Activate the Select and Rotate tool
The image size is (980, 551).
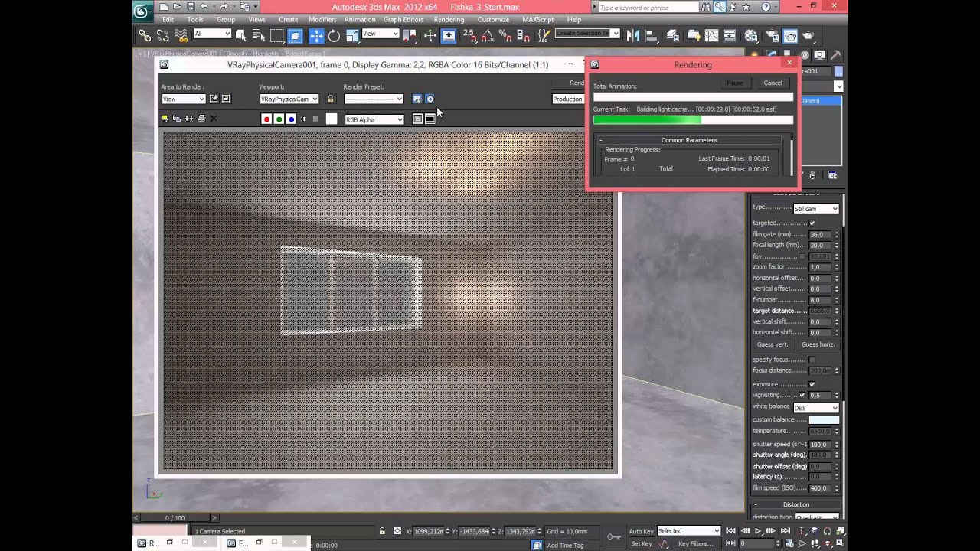click(334, 35)
